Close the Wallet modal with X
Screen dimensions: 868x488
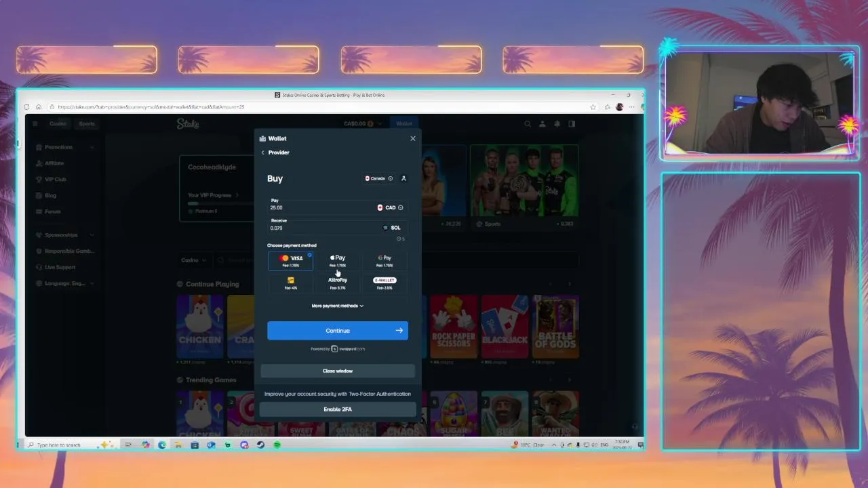pos(413,138)
